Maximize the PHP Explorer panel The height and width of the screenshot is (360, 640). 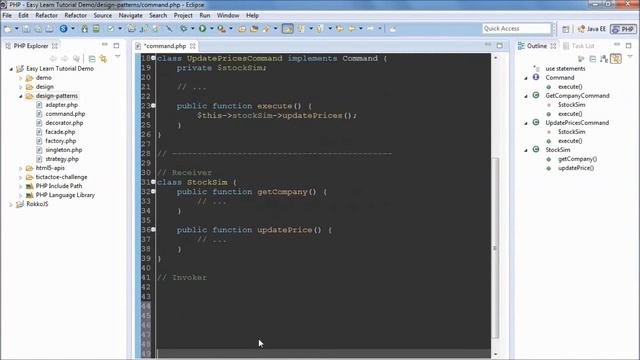click(x=116, y=45)
